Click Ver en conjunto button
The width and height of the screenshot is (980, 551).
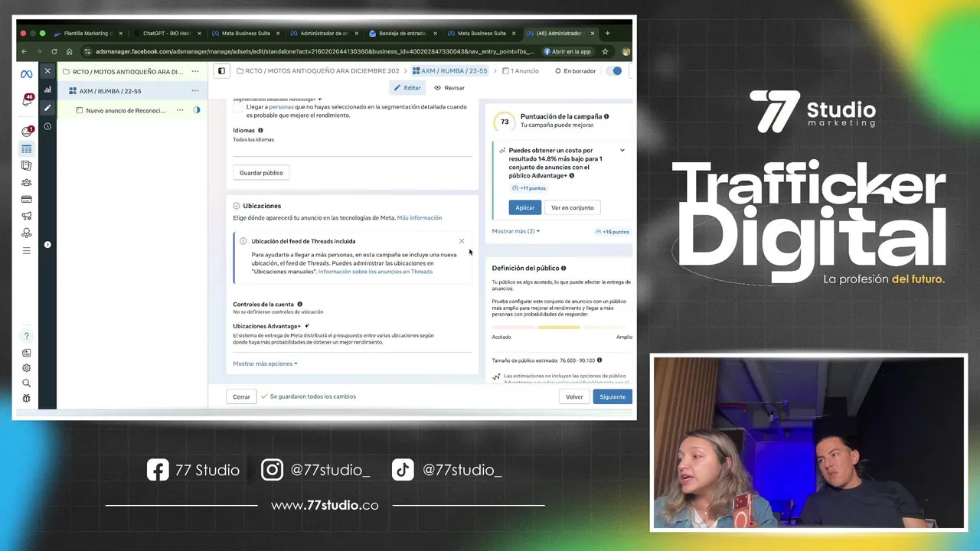[x=572, y=207]
